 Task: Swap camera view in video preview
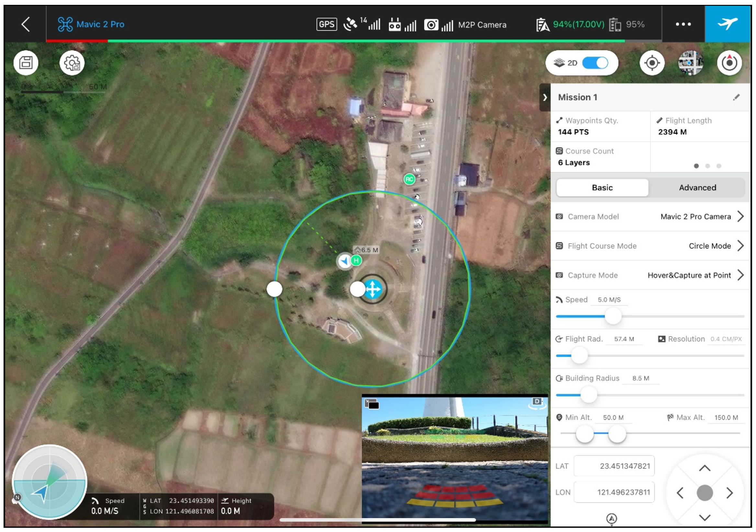[372, 404]
